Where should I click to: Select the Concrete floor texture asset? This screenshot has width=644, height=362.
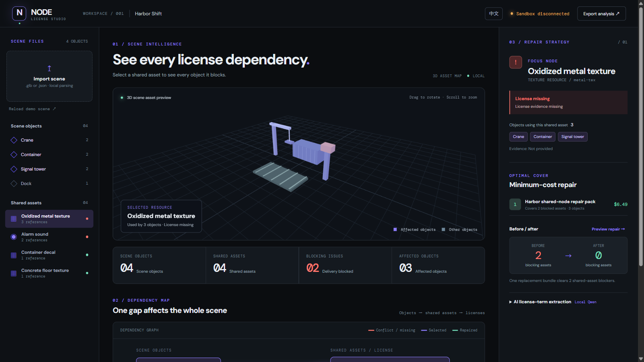pos(49,273)
